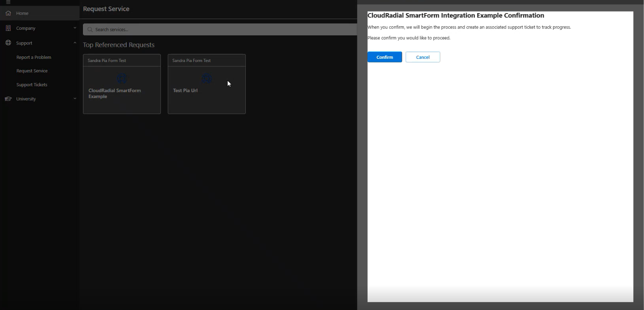Expand the University menu chevron

pyautogui.click(x=75, y=99)
